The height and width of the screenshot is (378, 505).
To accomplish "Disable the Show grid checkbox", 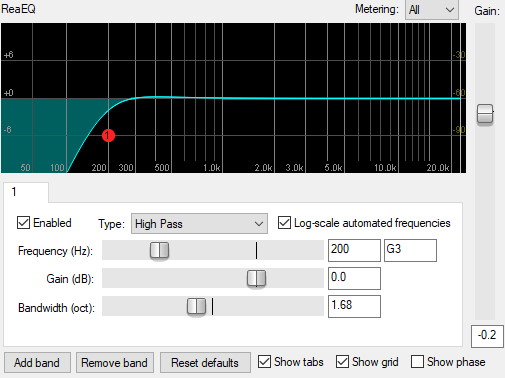I will point(342,362).
